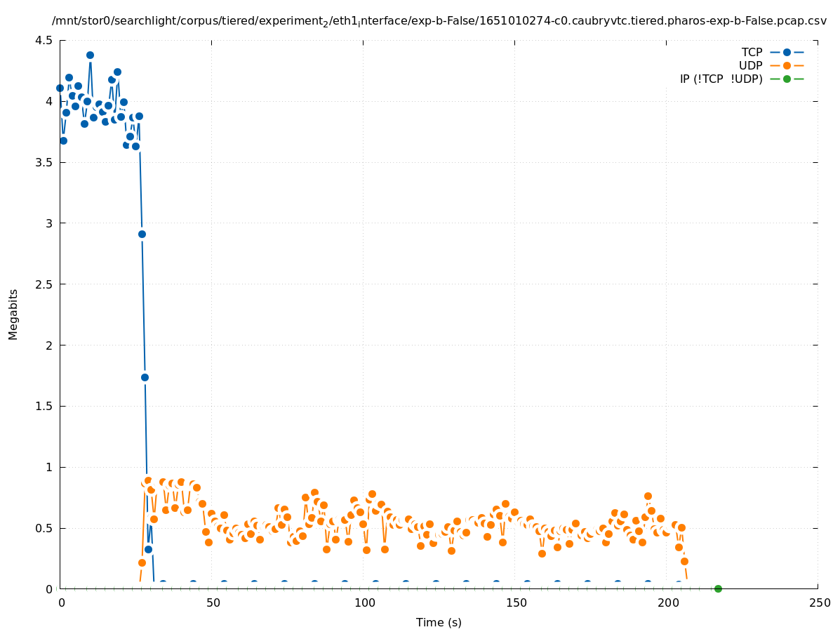Screen dimensions: 840x632
Task: Click the Time (s) x-axis label
Action: tap(439, 622)
